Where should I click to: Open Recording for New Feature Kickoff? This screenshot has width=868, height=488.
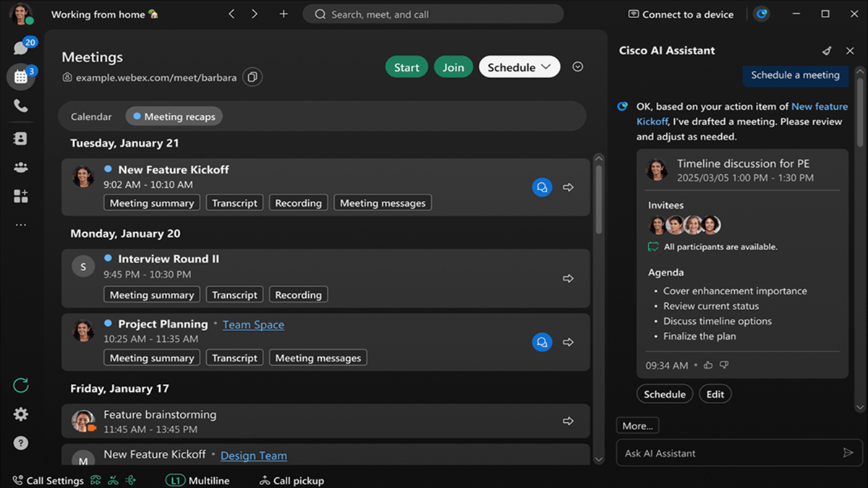[x=298, y=203]
